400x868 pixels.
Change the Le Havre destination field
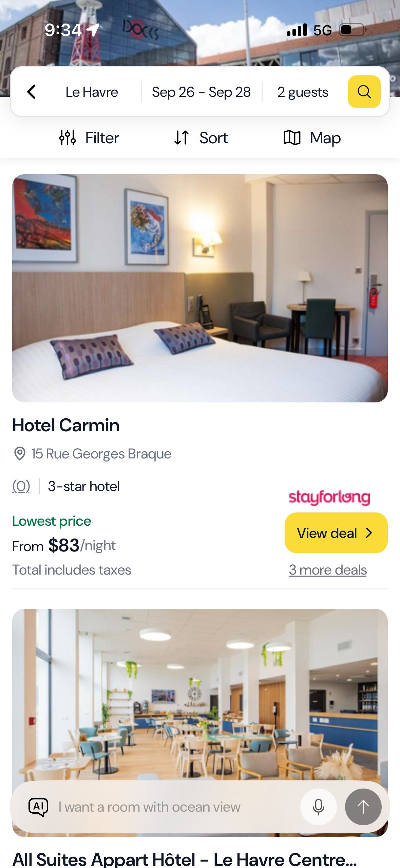coord(92,92)
